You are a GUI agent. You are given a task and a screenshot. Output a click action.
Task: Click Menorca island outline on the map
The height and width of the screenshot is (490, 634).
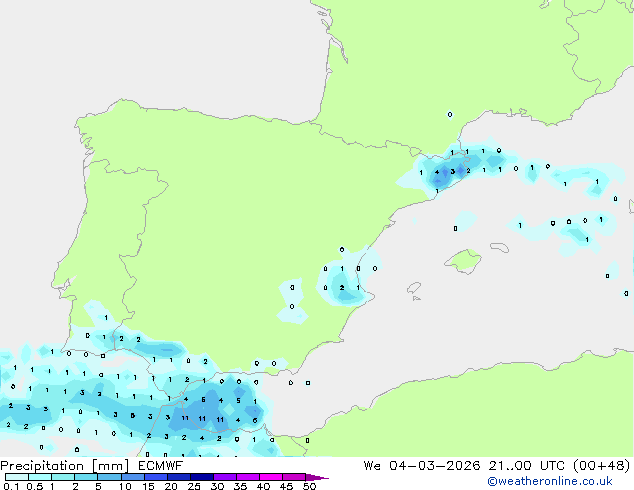499,247
